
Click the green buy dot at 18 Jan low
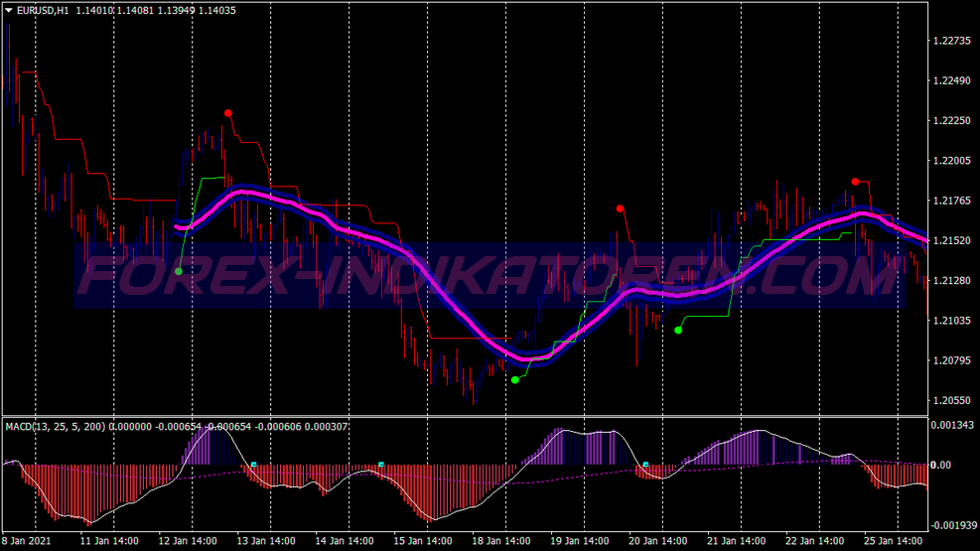(515, 380)
